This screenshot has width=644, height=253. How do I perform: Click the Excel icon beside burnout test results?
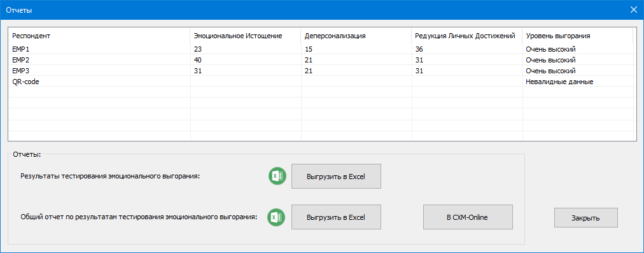click(x=277, y=177)
